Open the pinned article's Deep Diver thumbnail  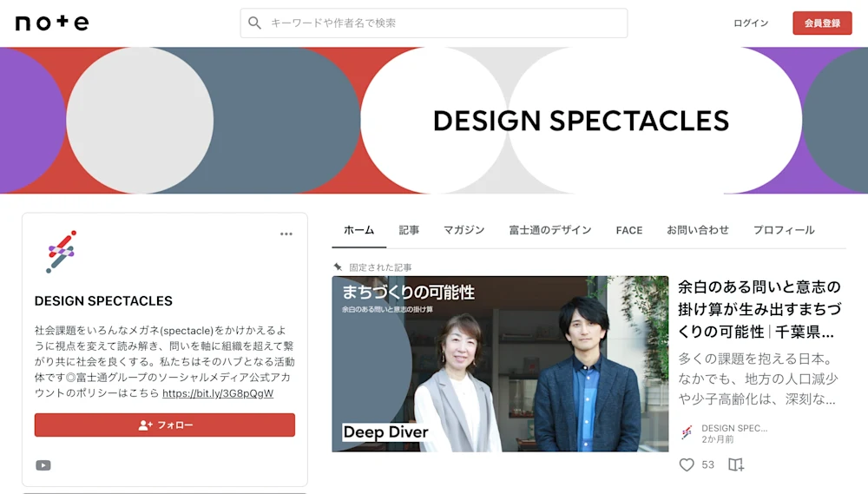pyautogui.click(x=500, y=364)
